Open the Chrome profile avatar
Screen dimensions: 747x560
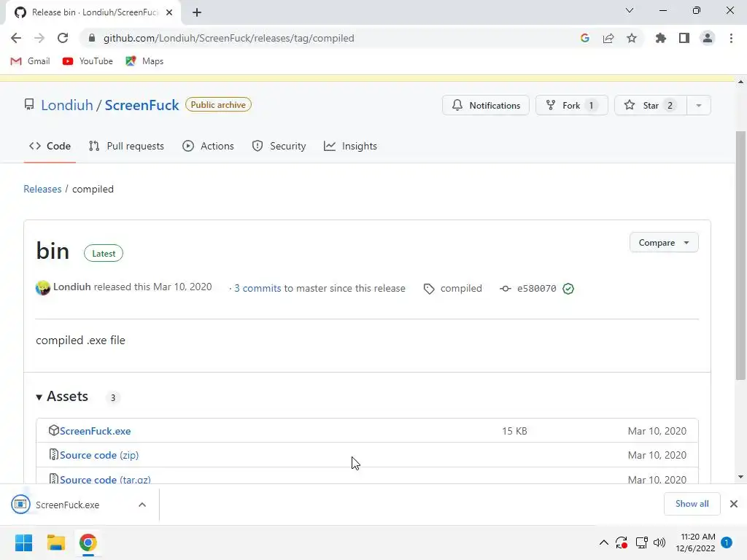(708, 38)
